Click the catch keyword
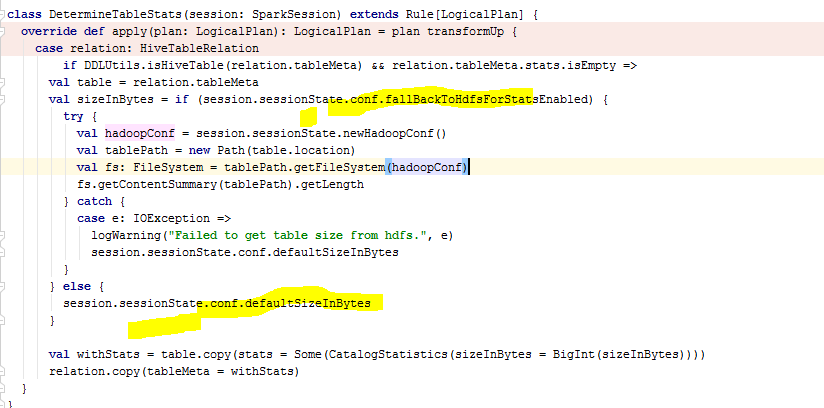The height and width of the screenshot is (408, 824). coord(95,201)
